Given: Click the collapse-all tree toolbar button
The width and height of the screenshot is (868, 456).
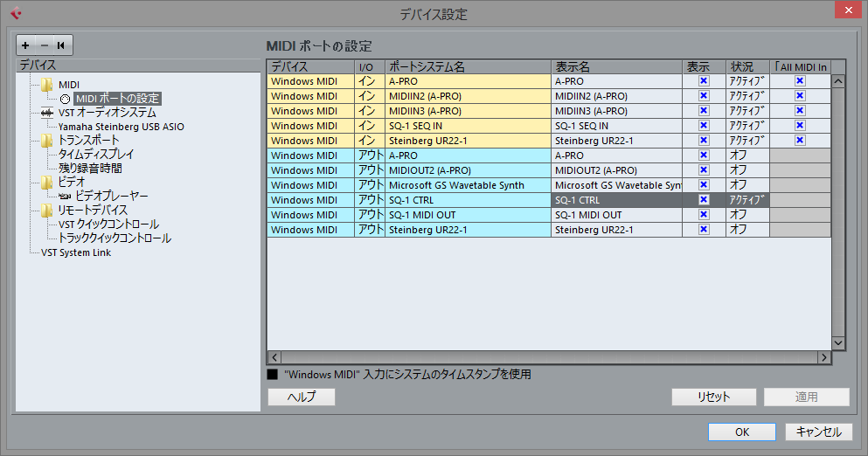Looking at the screenshot, I should click(x=61, y=45).
